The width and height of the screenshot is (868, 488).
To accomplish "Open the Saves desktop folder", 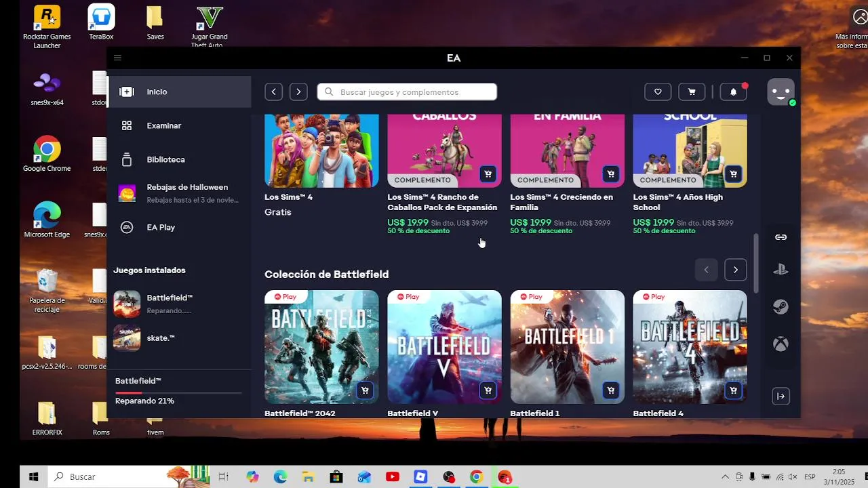I will click(x=155, y=22).
